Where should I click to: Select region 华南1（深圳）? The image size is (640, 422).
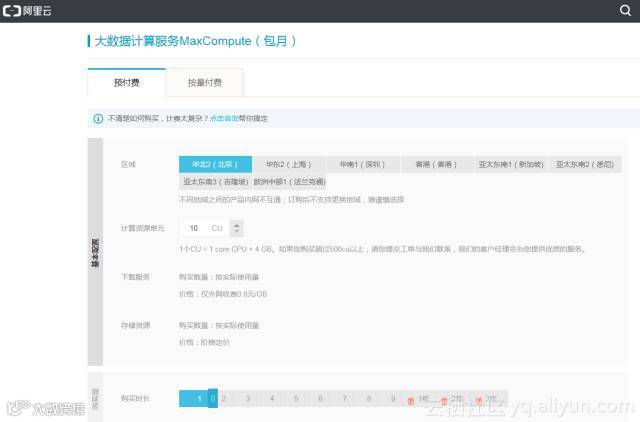pyautogui.click(x=362, y=164)
